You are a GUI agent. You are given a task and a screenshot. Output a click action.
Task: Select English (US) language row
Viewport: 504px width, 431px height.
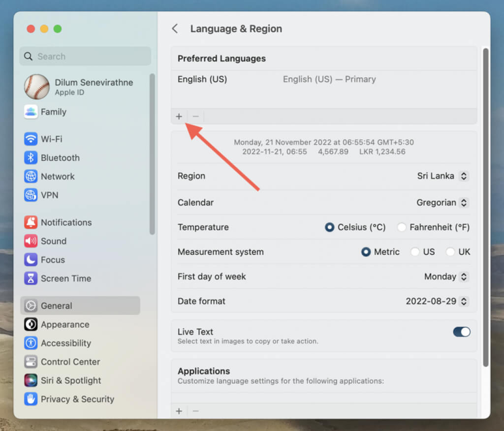click(x=324, y=79)
